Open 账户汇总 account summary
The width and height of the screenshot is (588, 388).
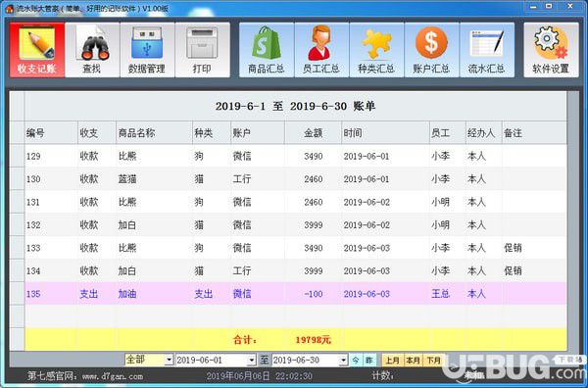click(431, 50)
